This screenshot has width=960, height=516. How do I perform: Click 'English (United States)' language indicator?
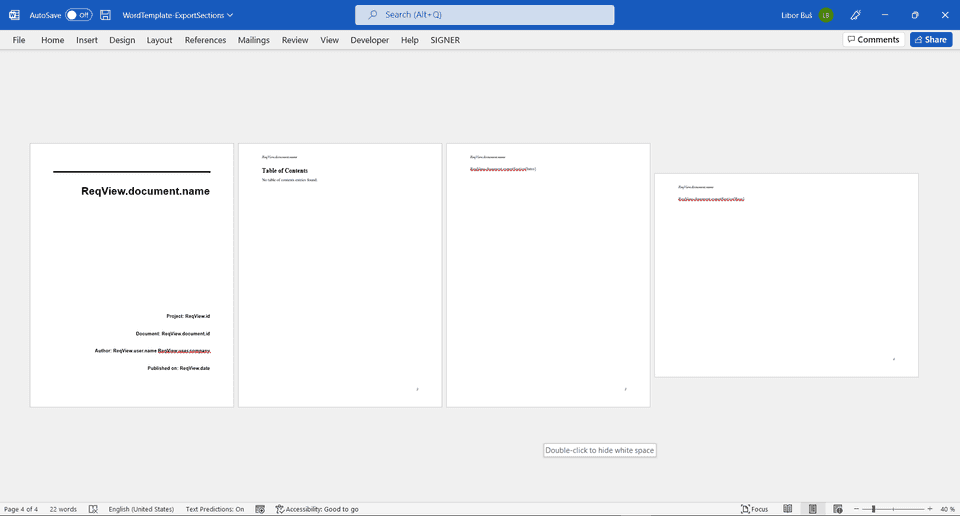(x=141, y=509)
